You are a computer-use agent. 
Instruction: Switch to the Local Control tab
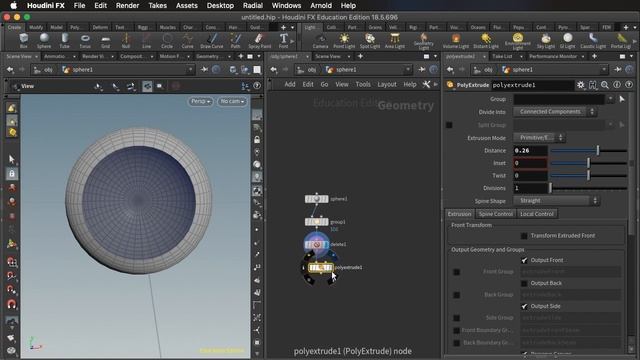(537, 214)
